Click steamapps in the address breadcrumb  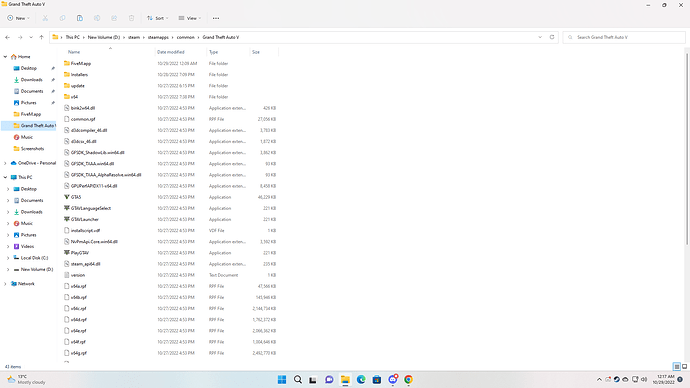[x=158, y=37]
